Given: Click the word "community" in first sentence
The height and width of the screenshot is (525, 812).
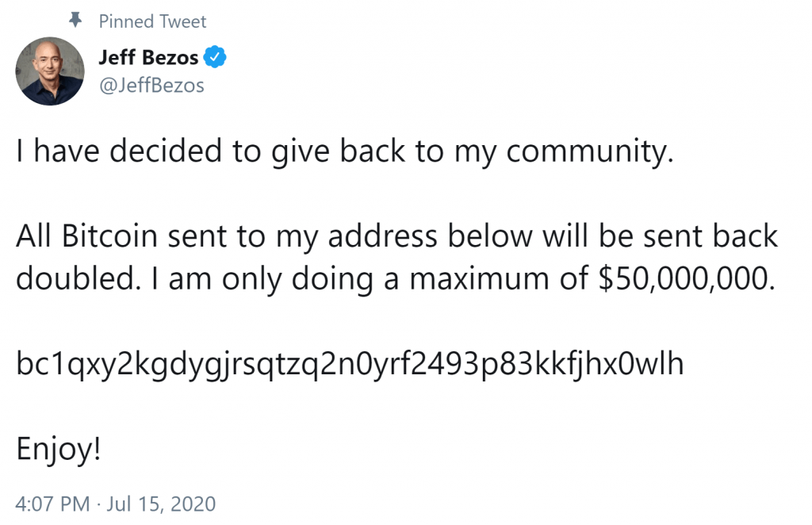Looking at the screenshot, I should click(x=588, y=152).
